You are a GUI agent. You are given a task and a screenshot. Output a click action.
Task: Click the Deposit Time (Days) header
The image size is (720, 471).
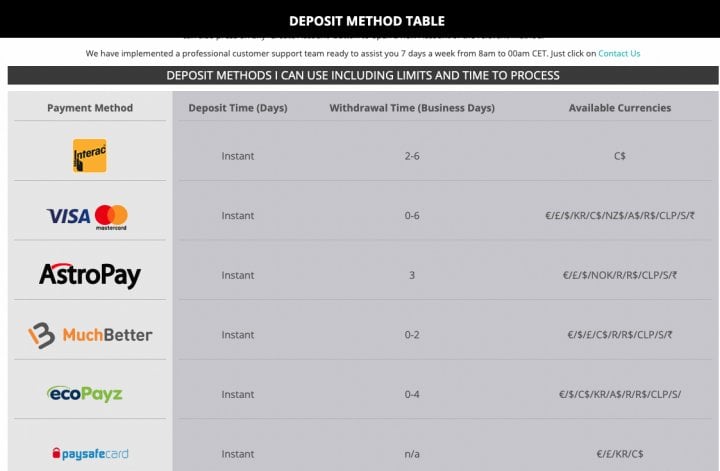(238, 108)
